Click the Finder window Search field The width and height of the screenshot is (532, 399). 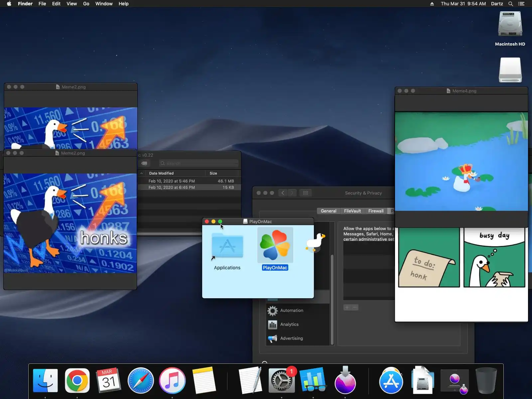point(199,163)
